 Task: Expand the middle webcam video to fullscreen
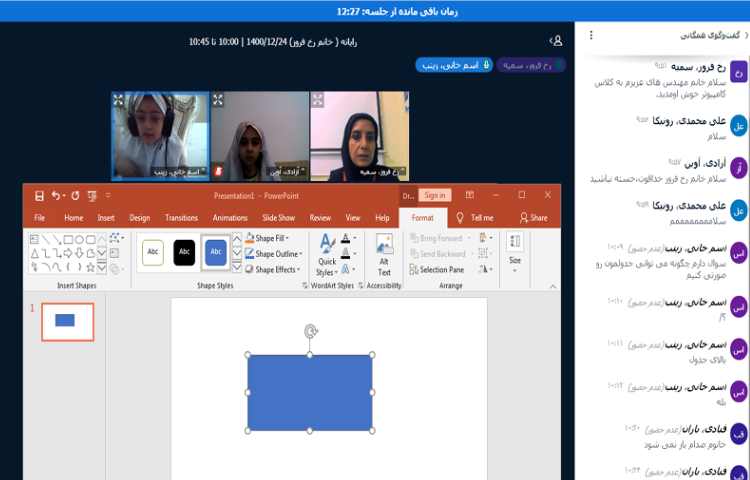218,99
